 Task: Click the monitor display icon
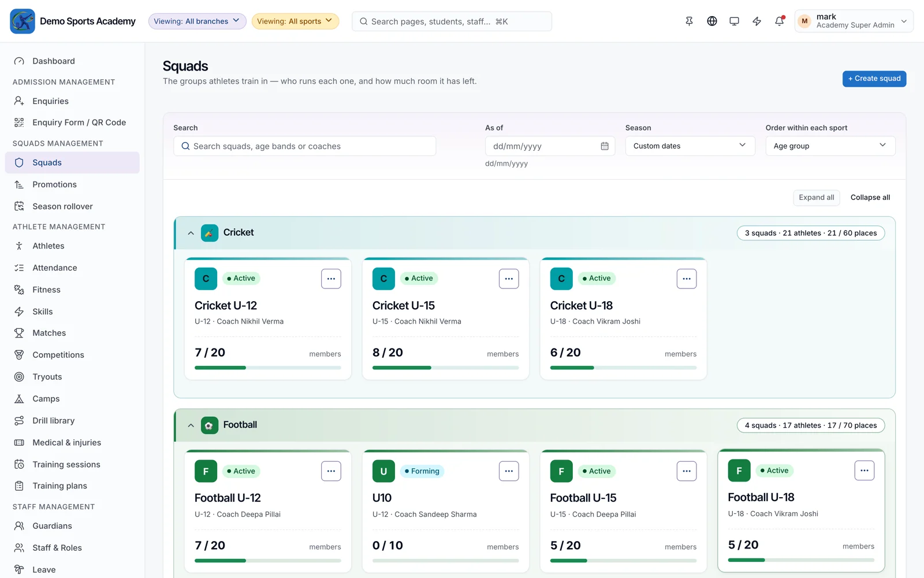pos(734,21)
